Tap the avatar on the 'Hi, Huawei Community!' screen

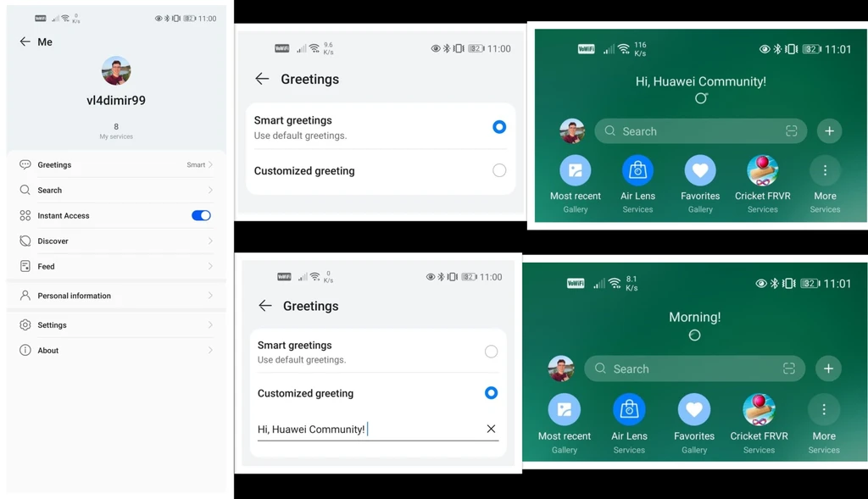click(572, 131)
